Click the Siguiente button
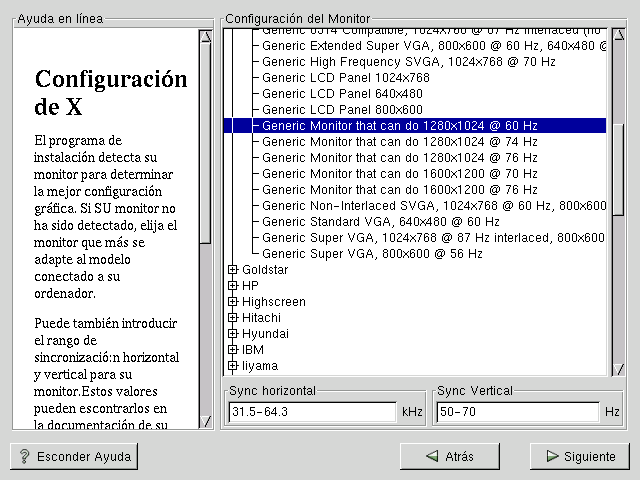 click(580, 456)
